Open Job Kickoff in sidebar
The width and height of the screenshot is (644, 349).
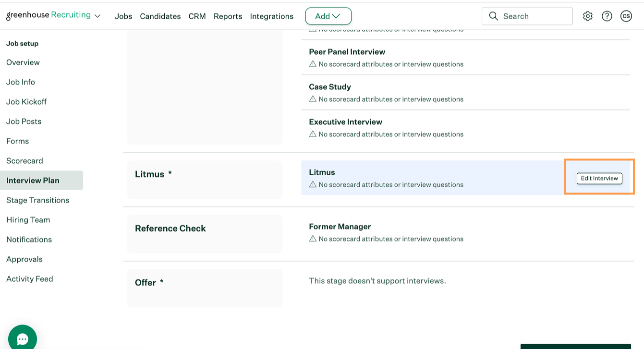26,102
